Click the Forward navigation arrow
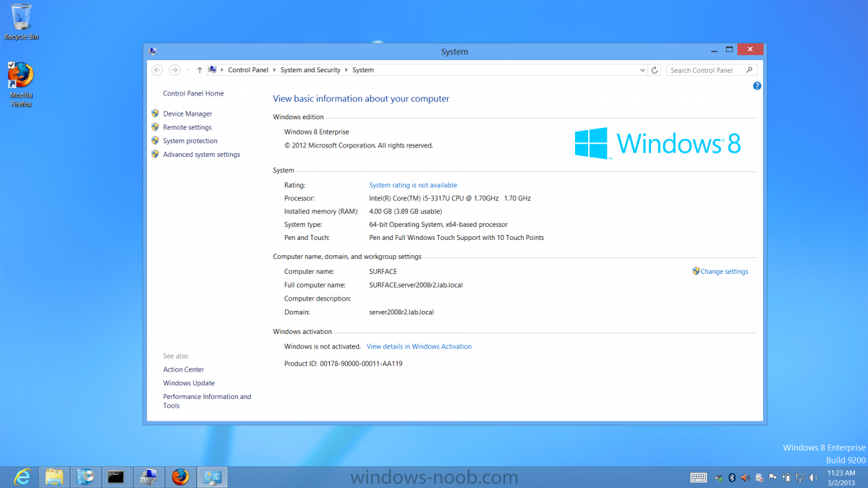 pos(174,70)
